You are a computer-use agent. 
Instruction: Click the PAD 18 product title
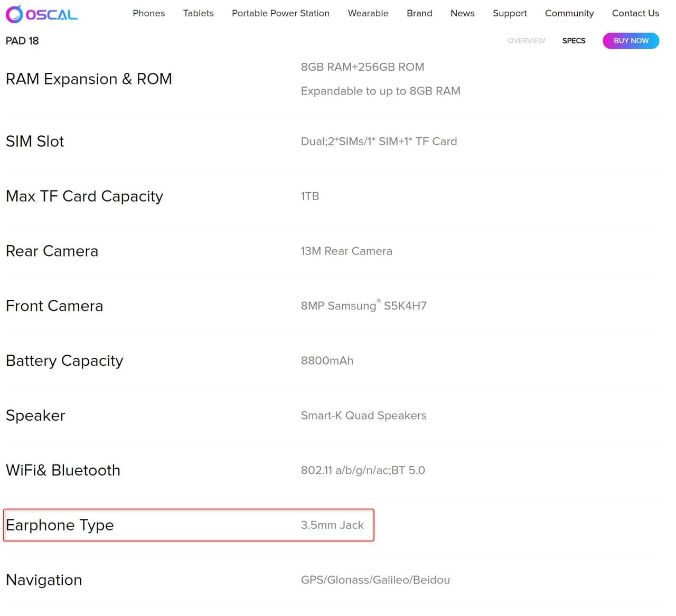22,41
